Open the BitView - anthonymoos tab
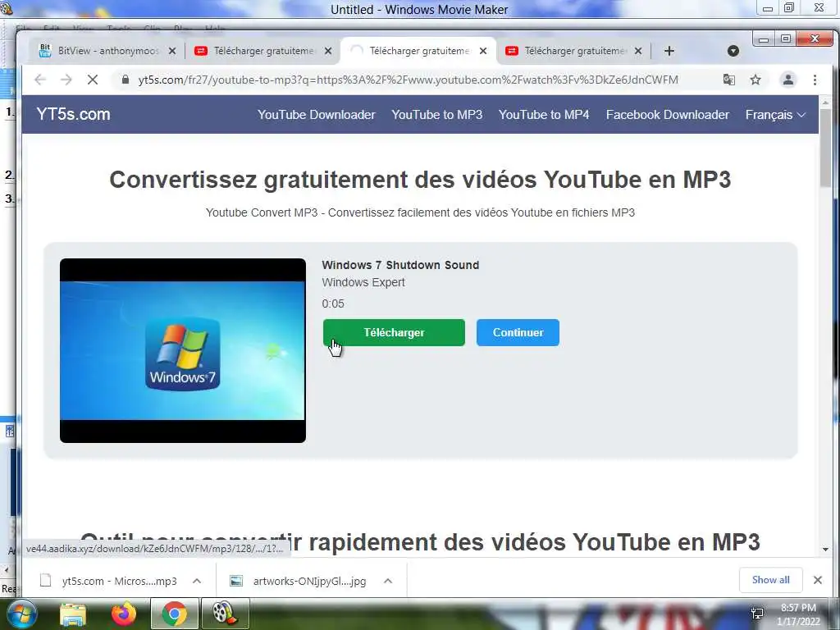The image size is (840, 630). (107, 51)
